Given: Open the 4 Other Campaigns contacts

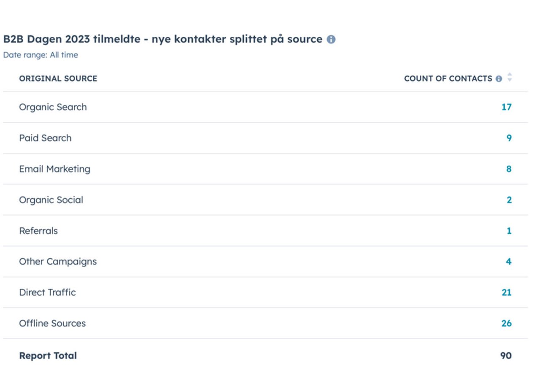Looking at the screenshot, I should point(508,262).
